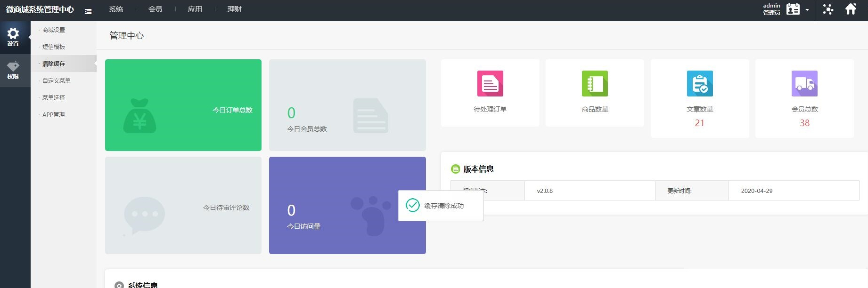Open the 系统 top menu
868x288 pixels.
pyautogui.click(x=116, y=9)
